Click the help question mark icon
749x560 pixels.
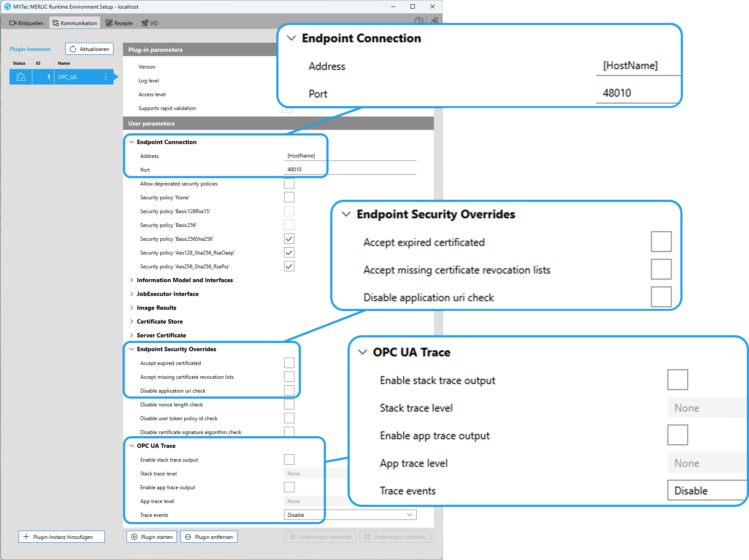click(418, 21)
